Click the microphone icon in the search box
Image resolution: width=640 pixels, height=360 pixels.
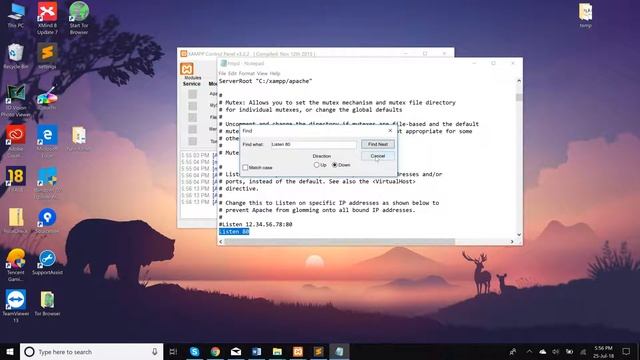click(x=155, y=351)
